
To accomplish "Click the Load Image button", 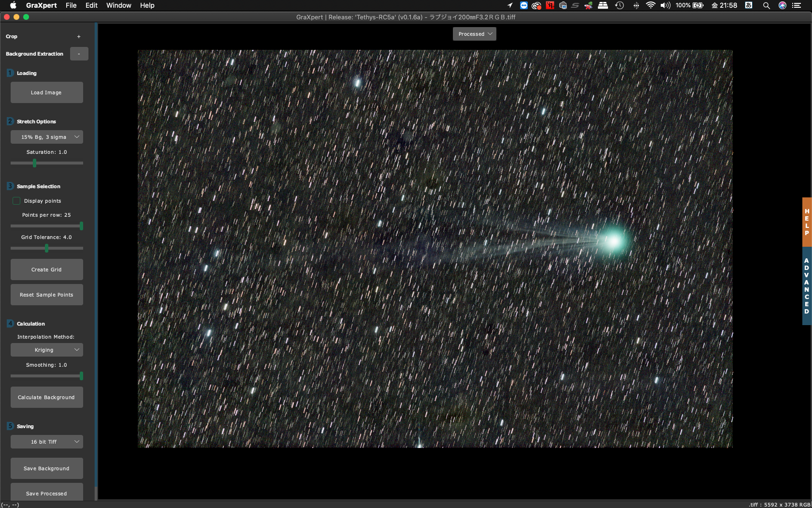I will [x=47, y=92].
